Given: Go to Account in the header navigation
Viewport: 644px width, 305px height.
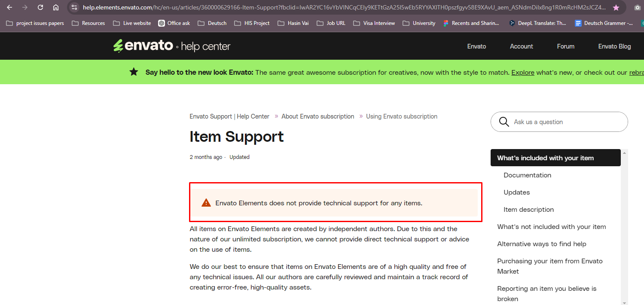Looking at the screenshot, I should [522, 46].
